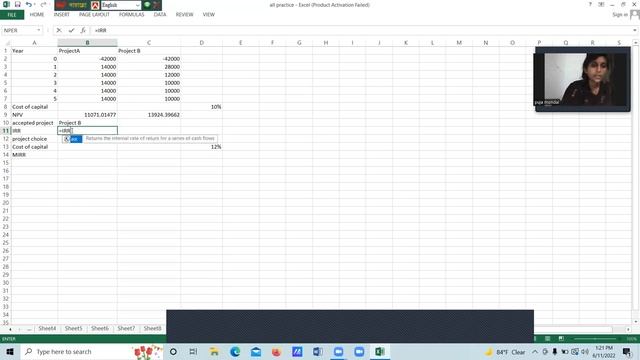Click the Redo arrow icon
Image resolution: width=640 pixels, height=360 pixels.
click(43, 4)
